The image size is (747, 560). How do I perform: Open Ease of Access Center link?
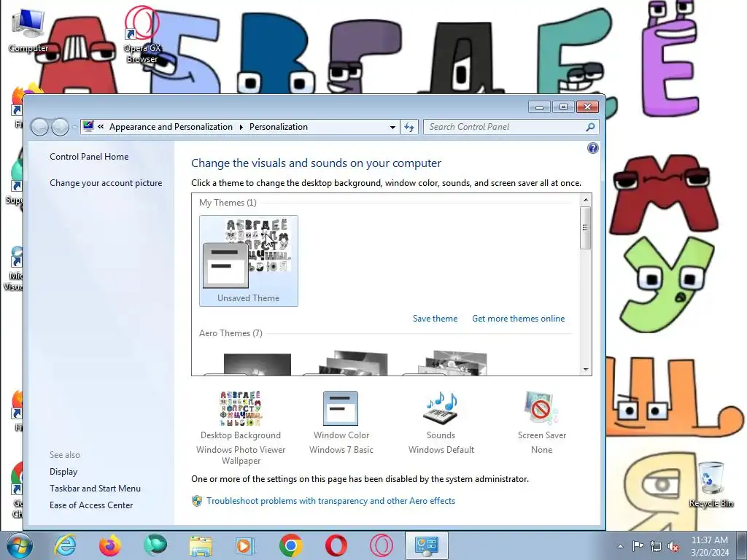tap(91, 505)
